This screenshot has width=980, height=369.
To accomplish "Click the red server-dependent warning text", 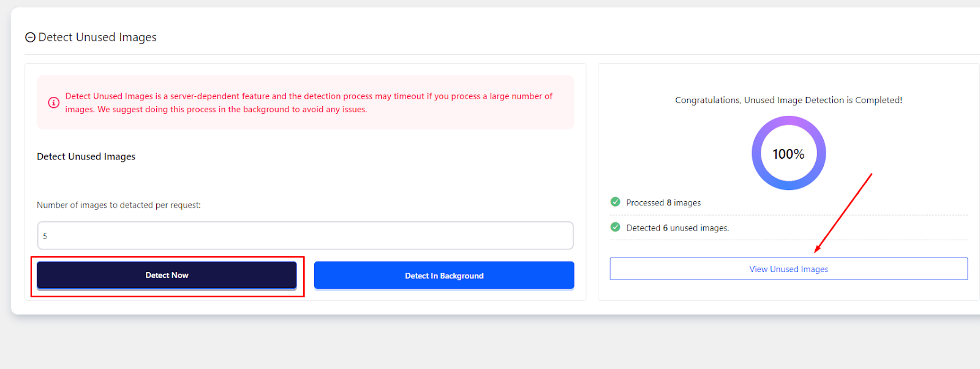I will click(309, 102).
